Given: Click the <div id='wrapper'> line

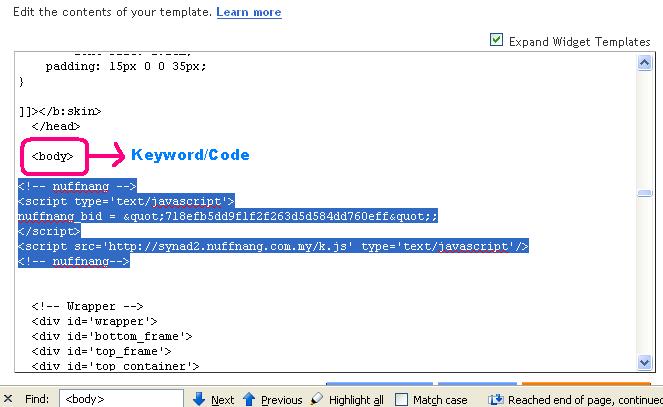Looking at the screenshot, I should 94,321.
